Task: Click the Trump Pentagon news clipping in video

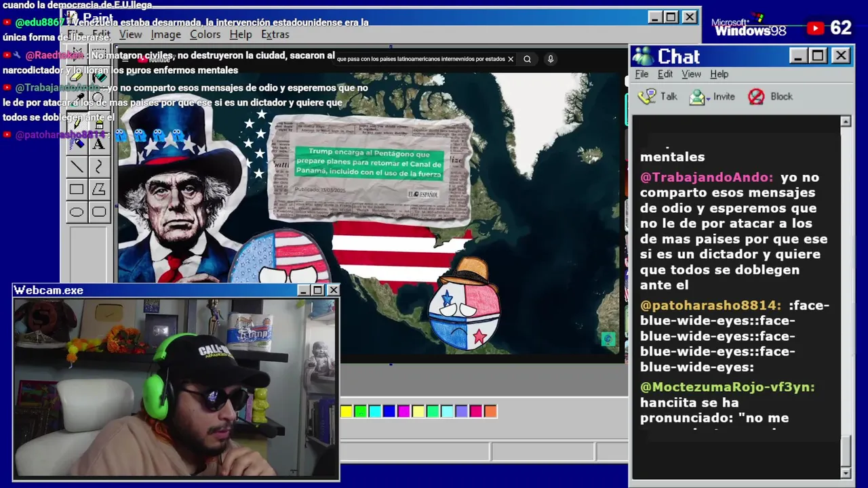Action: click(370, 169)
